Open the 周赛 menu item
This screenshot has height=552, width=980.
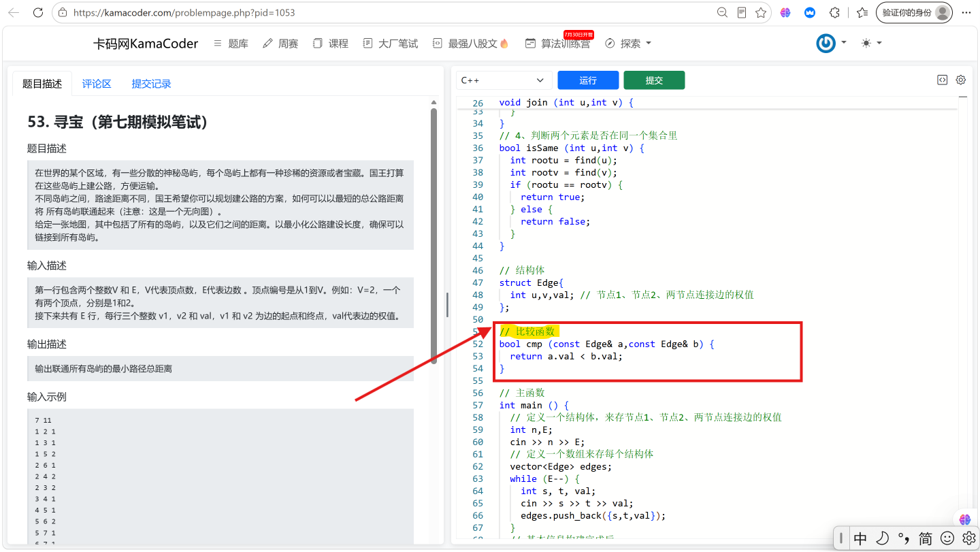coord(280,44)
